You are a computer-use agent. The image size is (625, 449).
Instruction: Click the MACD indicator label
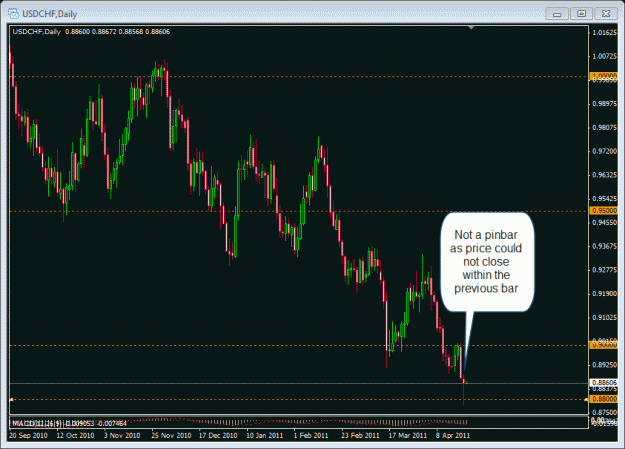[69, 423]
